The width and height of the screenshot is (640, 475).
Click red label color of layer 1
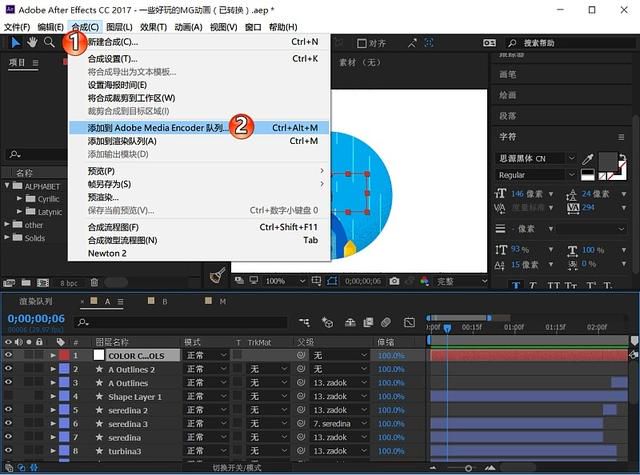click(64, 355)
